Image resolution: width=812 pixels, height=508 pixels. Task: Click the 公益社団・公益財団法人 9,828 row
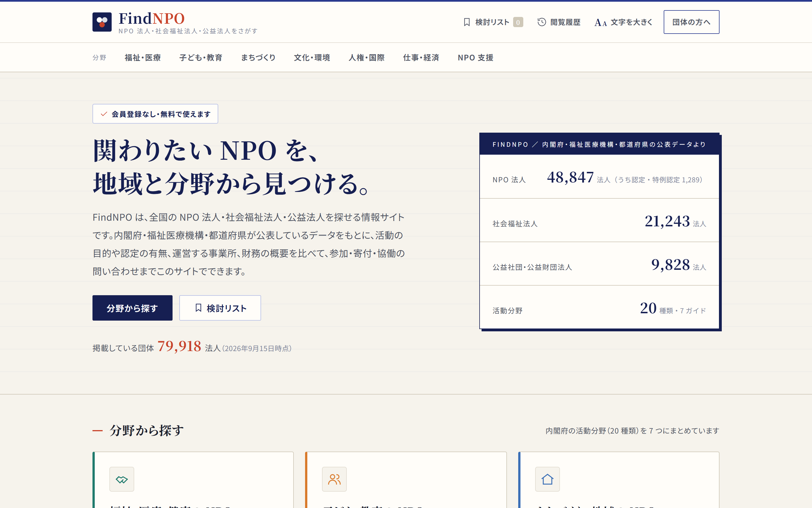599,264
